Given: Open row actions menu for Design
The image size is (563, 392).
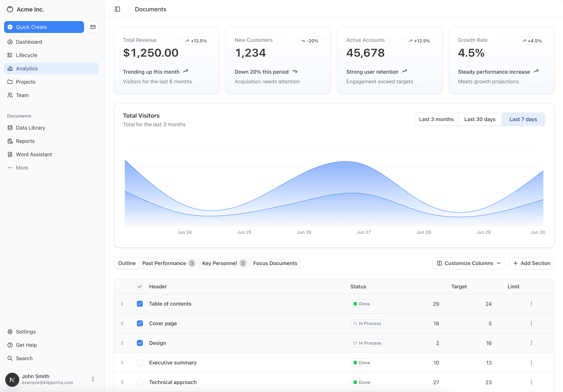Looking at the screenshot, I should coord(531,343).
